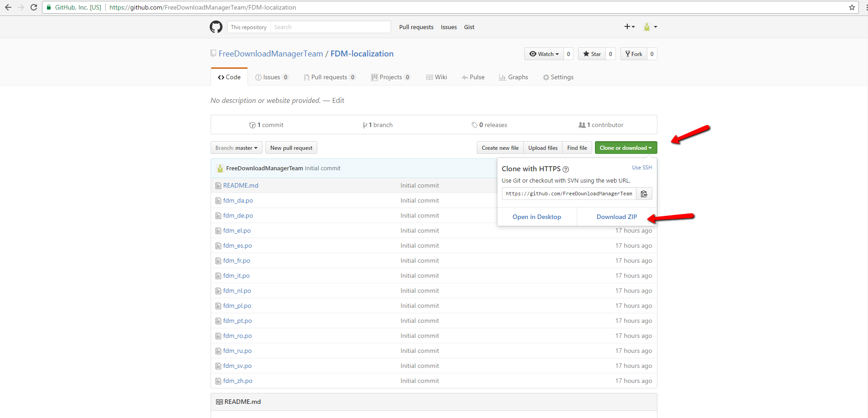This screenshot has width=868, height=418.
Task: Click Find file button
Action: pos(577,148)
